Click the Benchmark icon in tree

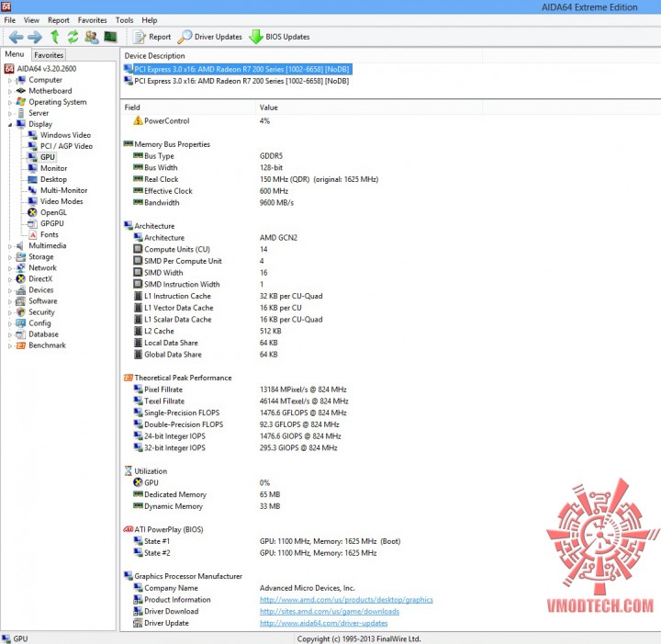[x=20, y=345]
